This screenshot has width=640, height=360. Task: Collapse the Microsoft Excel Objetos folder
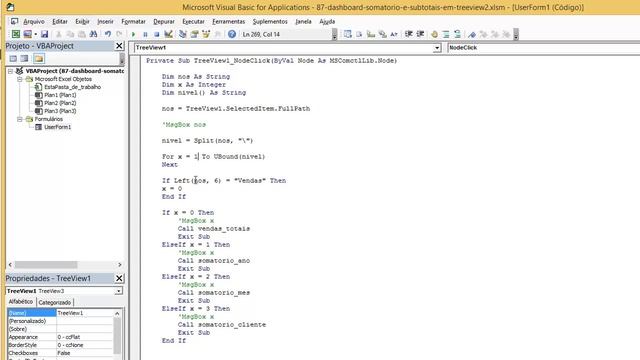point(19,79)
